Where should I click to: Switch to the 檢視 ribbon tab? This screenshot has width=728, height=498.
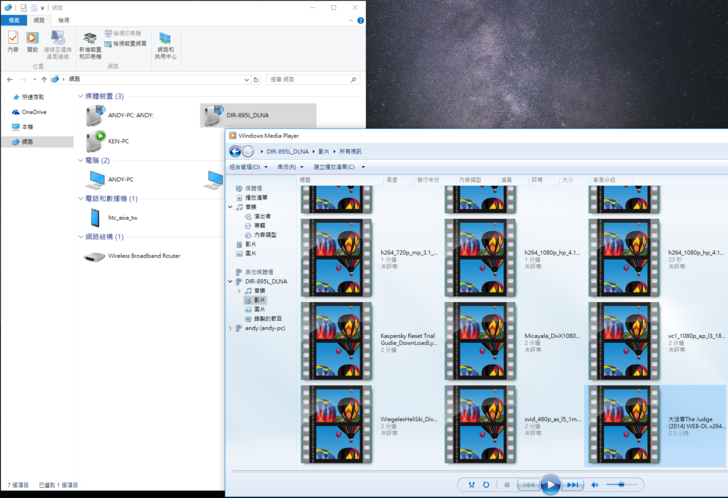[63, 20]
